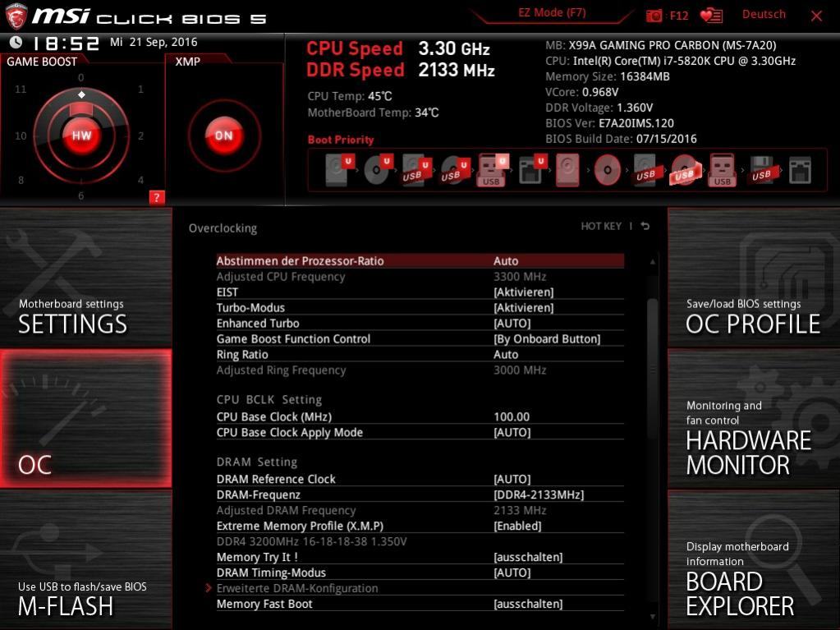This screenshot has height=630, width=840.
Task: Click the time display 18:52
Action: pyautogui.click(x=67, y=43)
